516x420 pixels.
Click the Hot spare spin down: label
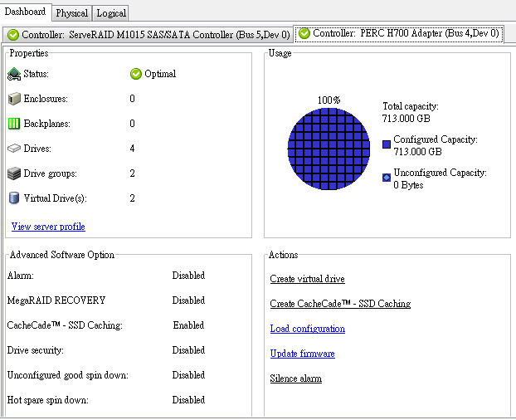pos(48,400)
